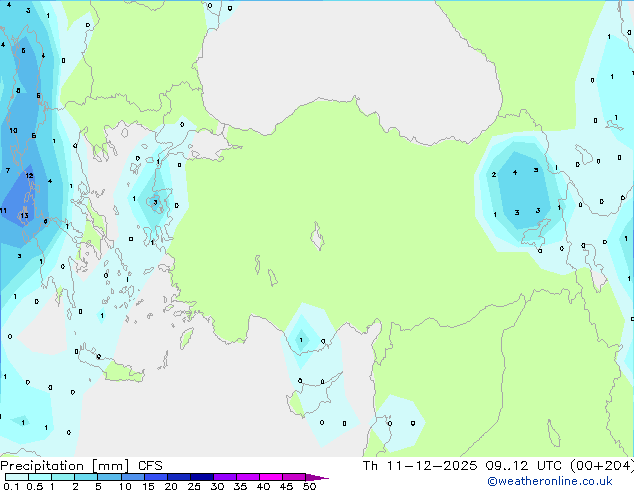Click the date text "Th 11-12-2025"
634x490 pixels.
[x=420, y=466]
